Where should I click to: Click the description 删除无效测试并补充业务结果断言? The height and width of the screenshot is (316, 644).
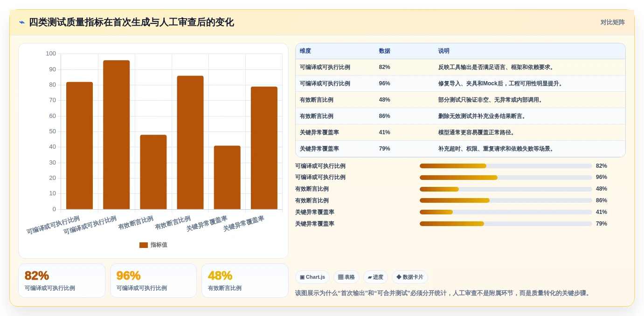point(483,116)
